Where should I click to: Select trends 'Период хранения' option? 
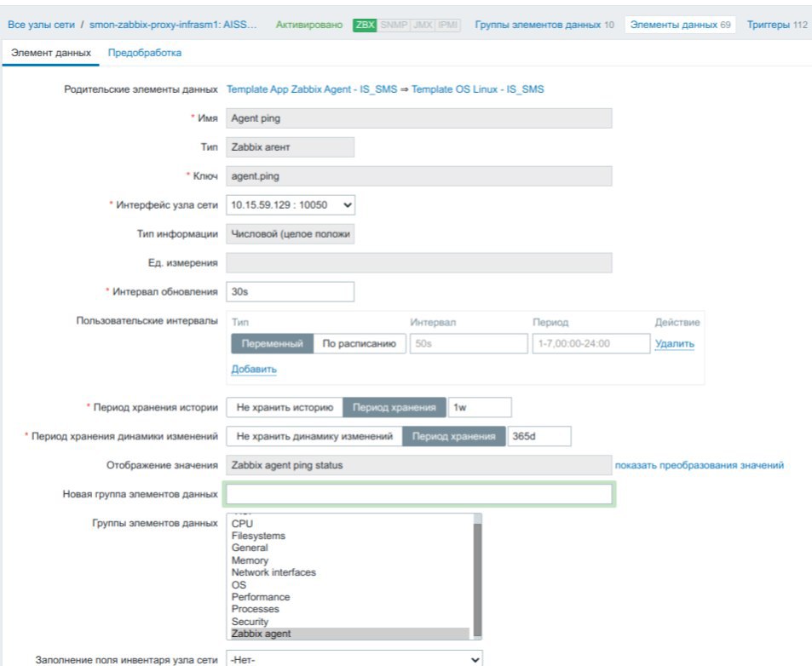click(x=453, y=436)
